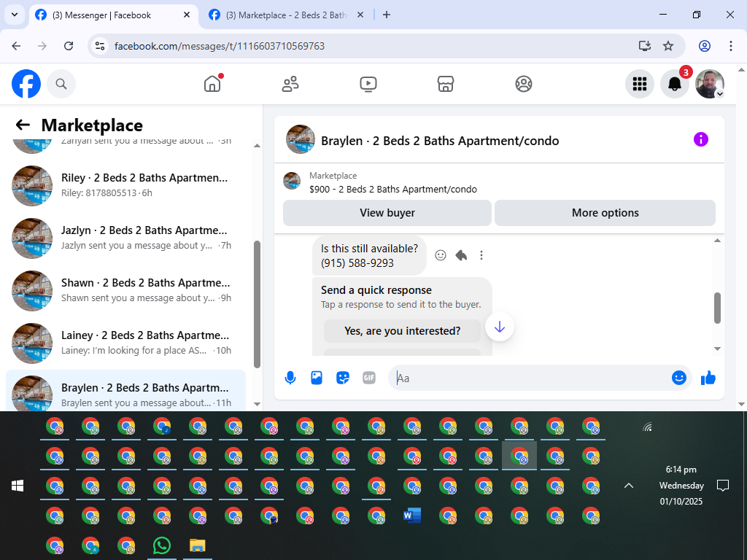747x560 pixels.
Task: Click chat scroll down arrow
Action: click(x=718, y=349)
